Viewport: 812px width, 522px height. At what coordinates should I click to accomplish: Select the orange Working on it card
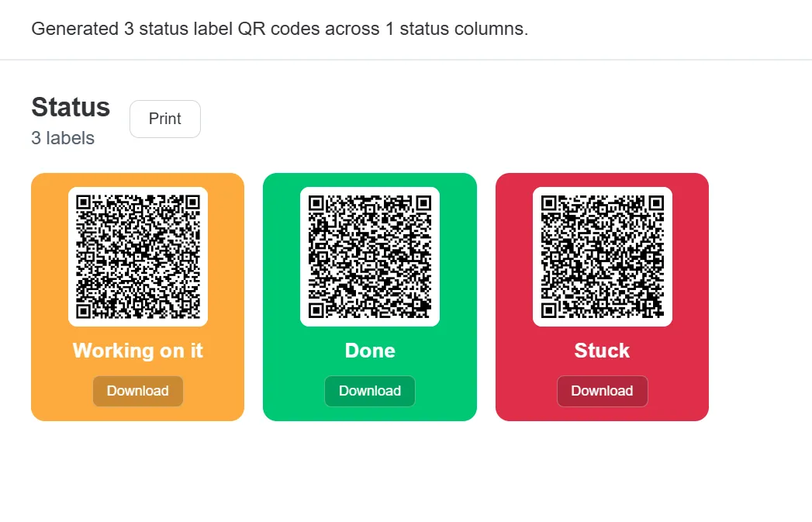137,296
